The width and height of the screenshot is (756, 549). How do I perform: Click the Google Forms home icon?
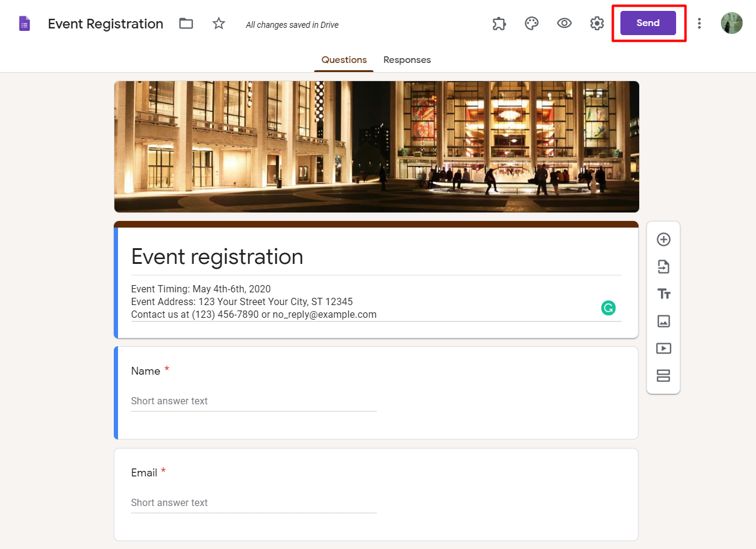(x=24, y=24)
